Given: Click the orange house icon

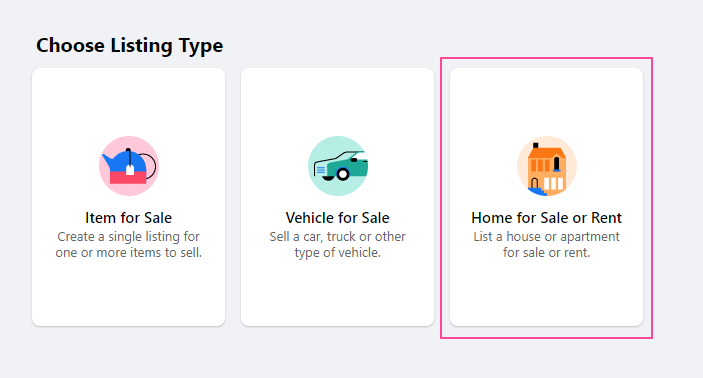Looking at the screenshot, I should pos(547,166).
